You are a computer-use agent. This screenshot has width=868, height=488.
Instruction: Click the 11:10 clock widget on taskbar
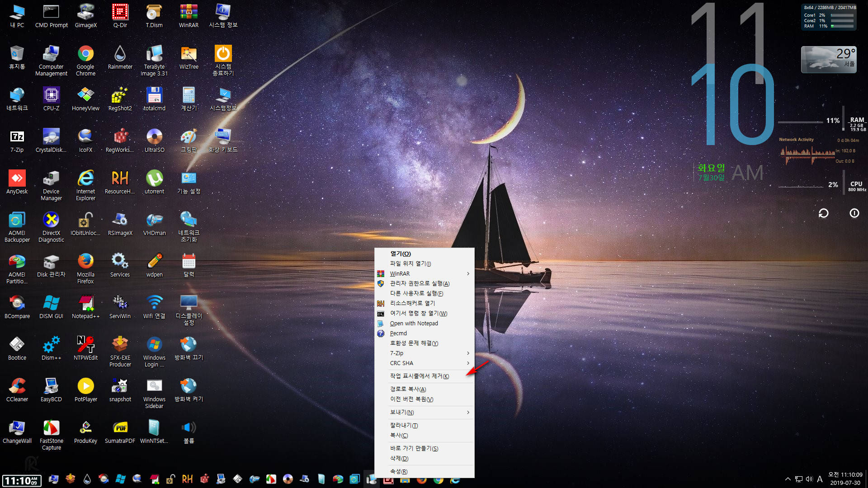[22, 481]
